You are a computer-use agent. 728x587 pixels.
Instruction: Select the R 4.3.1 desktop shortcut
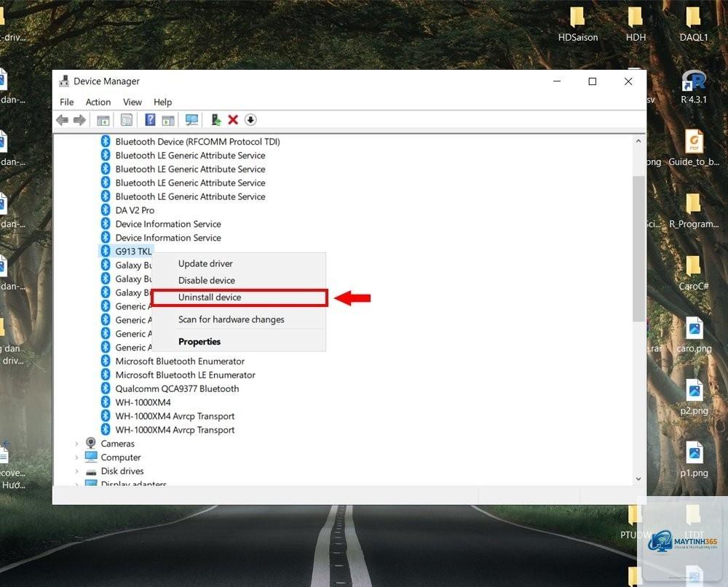[694, 87]
